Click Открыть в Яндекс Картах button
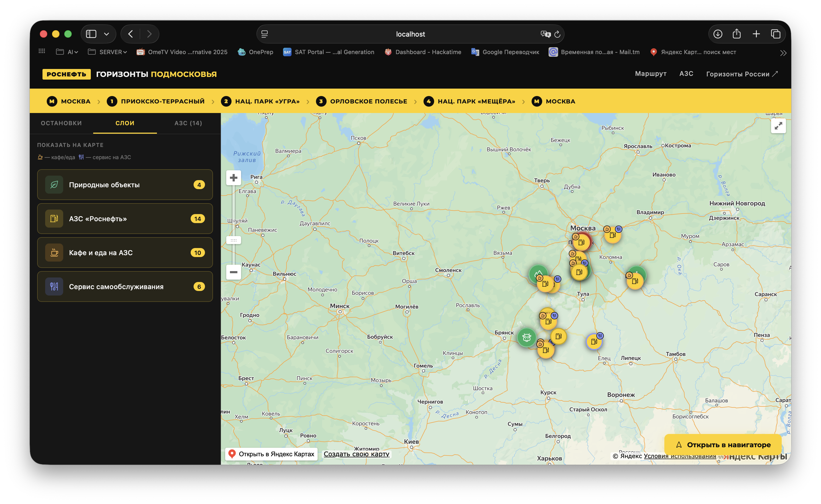Viewport: 821px width, 504px height. (x=271, y=454)
